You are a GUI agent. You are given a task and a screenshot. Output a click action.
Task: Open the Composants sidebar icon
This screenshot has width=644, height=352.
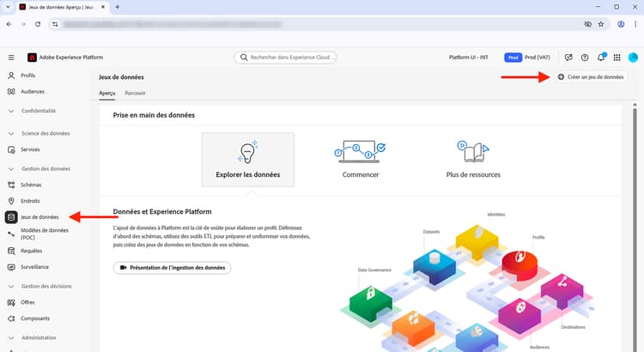[x=11, y=319]
